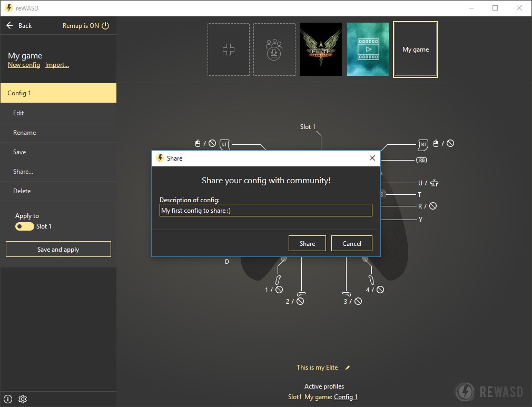The height and width of the screenshot is (407, 532).
Task: Click the disabled icon next to 2
Action: [x=300, y=301]
